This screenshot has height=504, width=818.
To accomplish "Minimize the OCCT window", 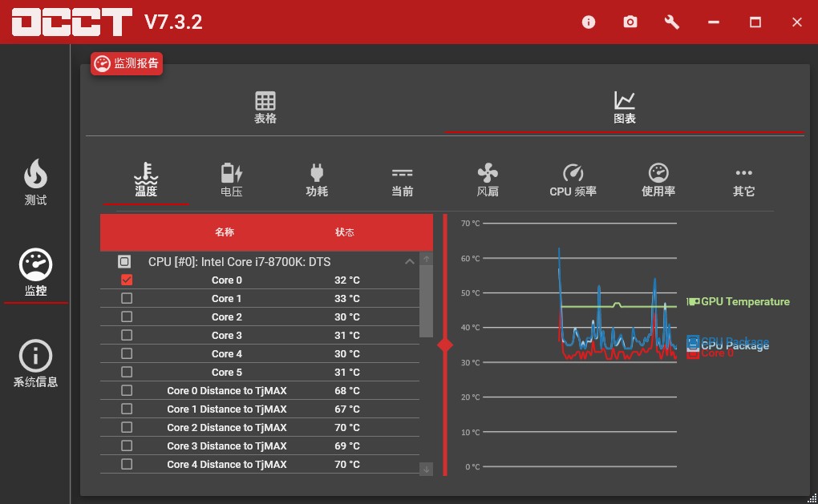I will [x=714, y=22].
